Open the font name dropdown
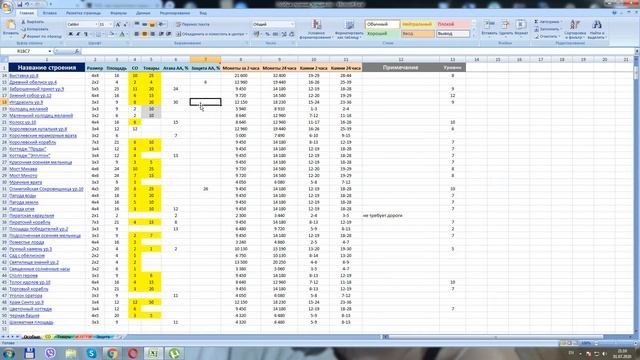The width and height of the screenshot is (640, 360). coord(96,24)
